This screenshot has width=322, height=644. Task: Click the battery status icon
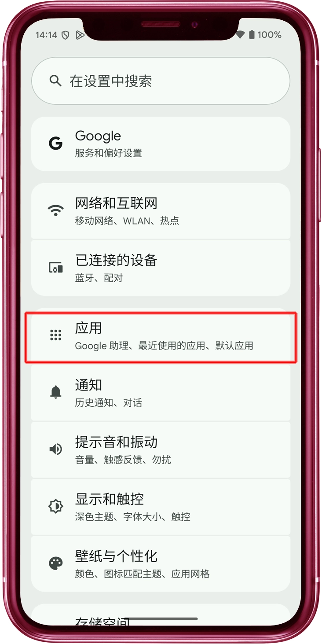[x=252, y=35]
